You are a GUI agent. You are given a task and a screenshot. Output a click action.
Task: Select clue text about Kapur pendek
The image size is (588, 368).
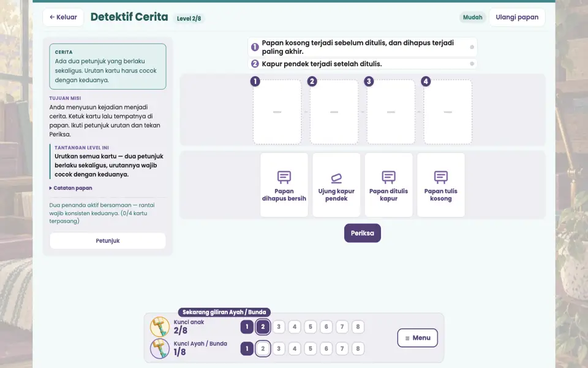322,64
